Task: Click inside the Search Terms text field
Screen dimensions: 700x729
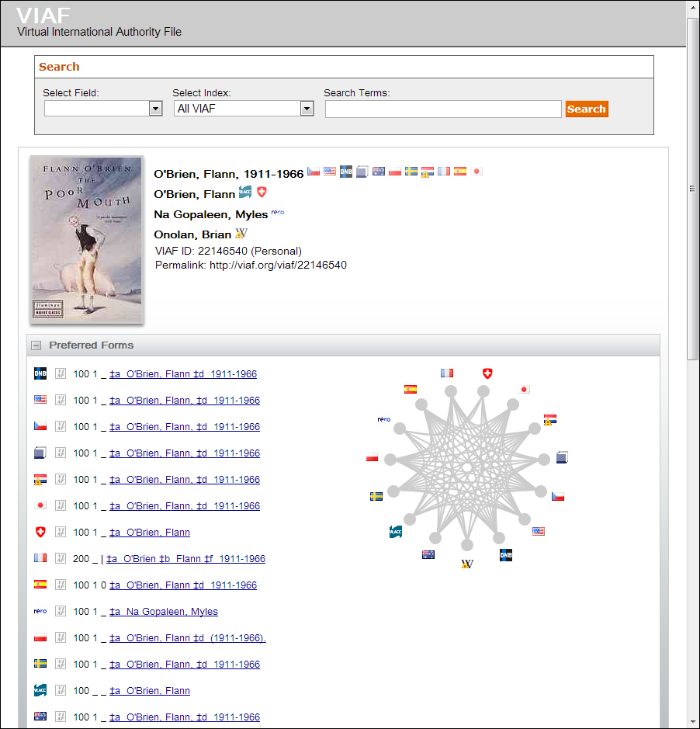Action: (x=442, y=109)
